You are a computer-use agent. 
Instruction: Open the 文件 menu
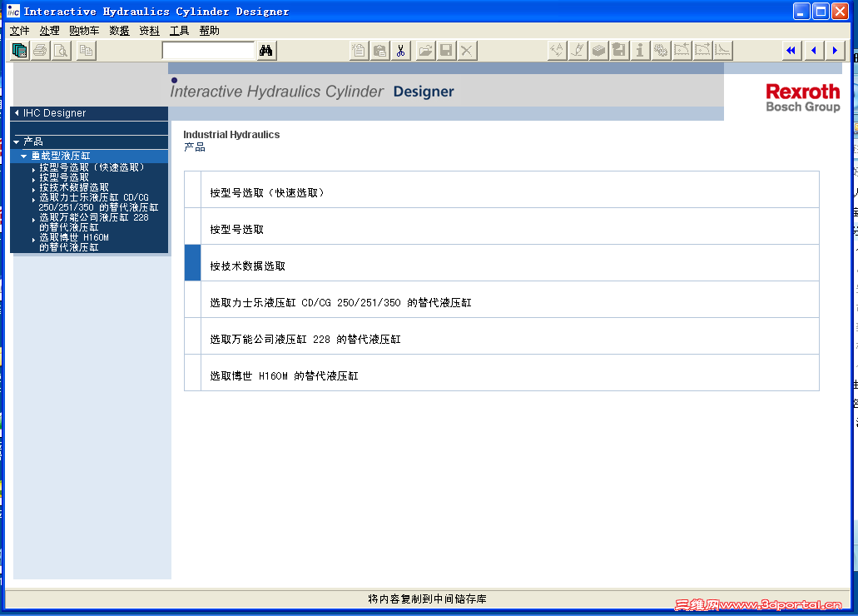(19, 31)
